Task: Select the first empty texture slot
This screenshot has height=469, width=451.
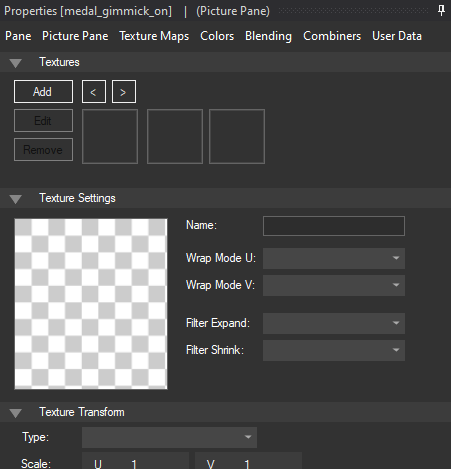Action: [x=110, y=136]
